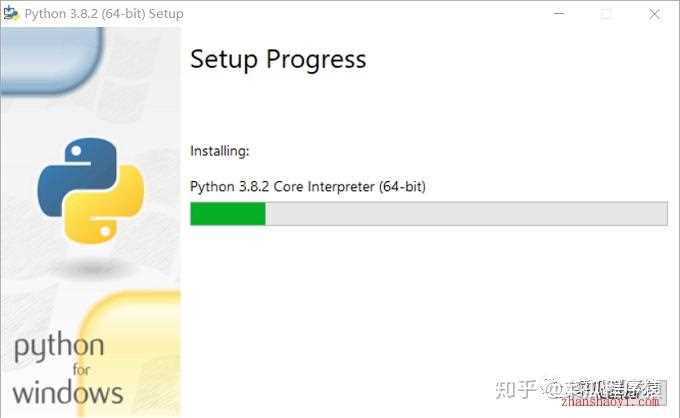
Task: Click the blue rounded tile decoration
Action: click(x=52, y=60)
